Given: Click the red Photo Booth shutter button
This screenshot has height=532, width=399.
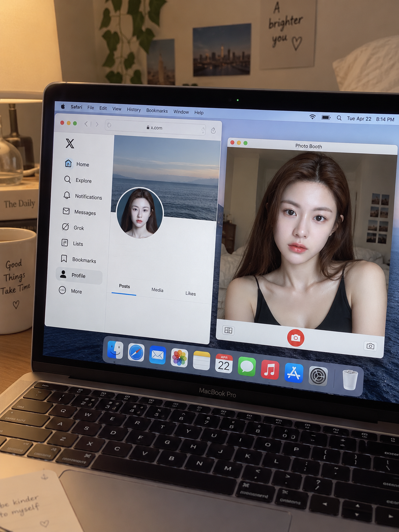Looking at the screenshot, I should tap(296, 338).
